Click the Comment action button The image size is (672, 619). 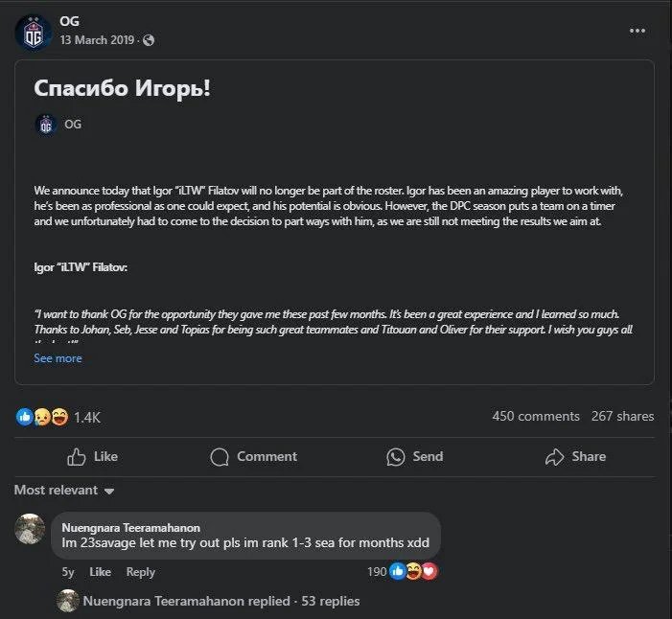tap(253, 456)
